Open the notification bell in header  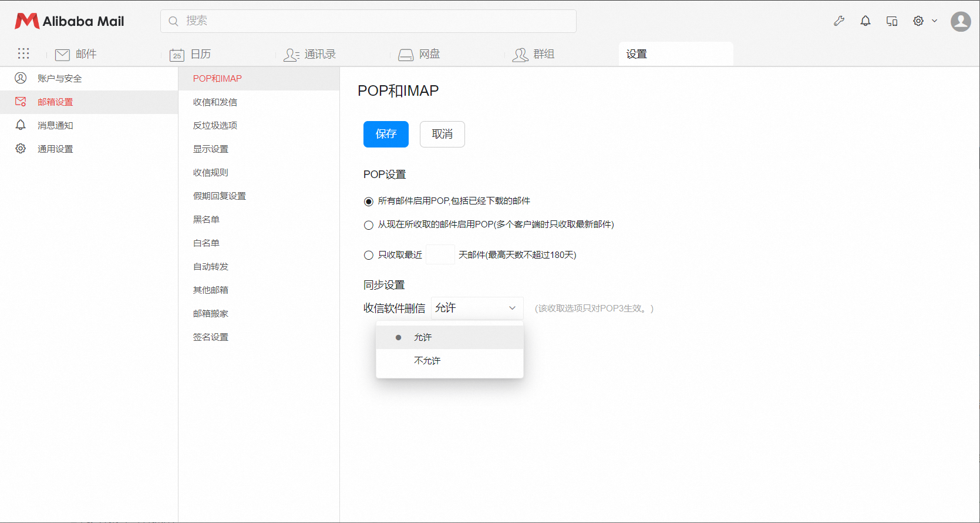coord(866,21)
